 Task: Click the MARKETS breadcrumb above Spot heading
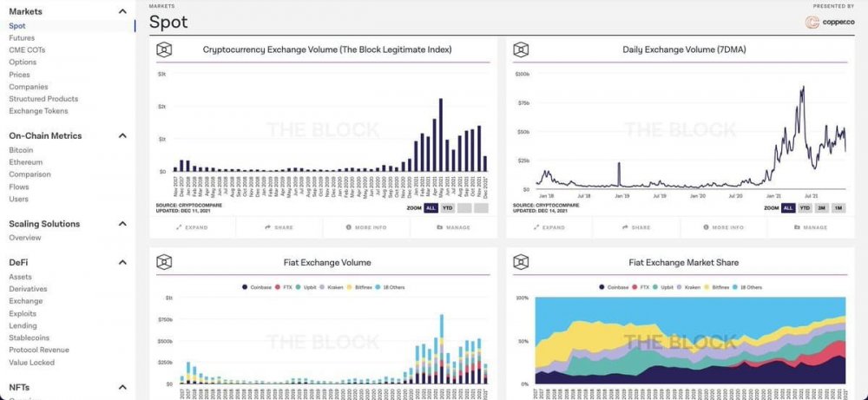(x=161, y=6)
